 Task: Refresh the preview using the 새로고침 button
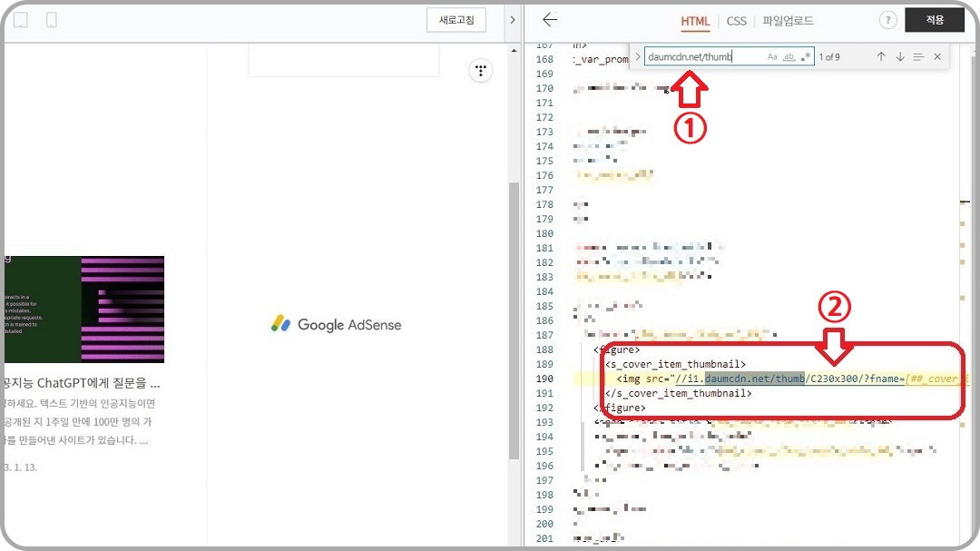click(456, 19)
